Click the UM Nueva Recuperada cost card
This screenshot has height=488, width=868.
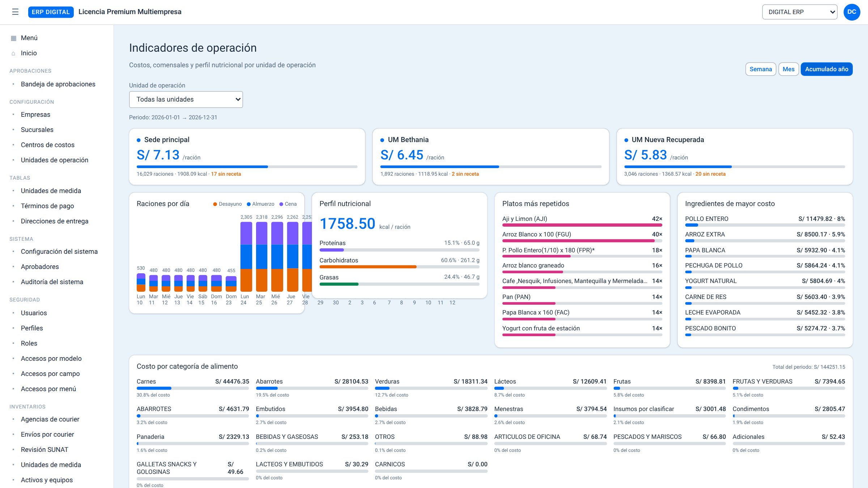735,157
